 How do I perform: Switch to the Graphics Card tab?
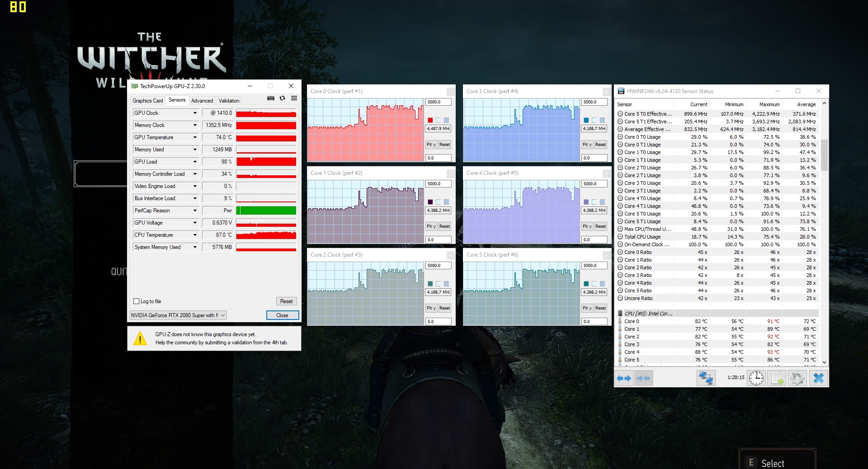point(147,101)
